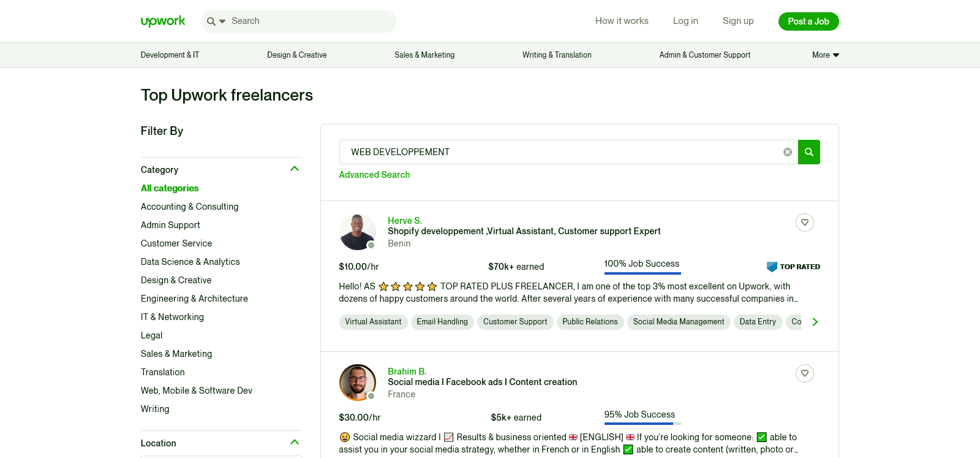Filter by Web, Mobile & Software Dev

point(196,391)
